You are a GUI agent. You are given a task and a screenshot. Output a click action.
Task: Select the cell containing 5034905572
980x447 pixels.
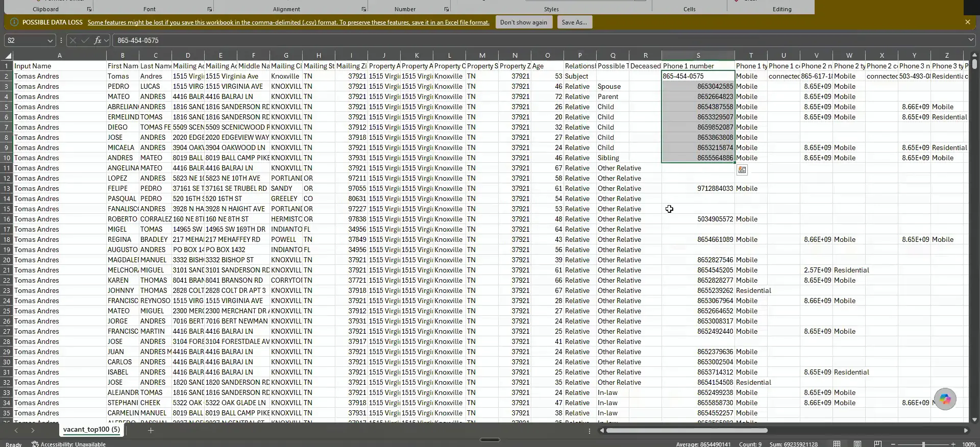[698, 219]
